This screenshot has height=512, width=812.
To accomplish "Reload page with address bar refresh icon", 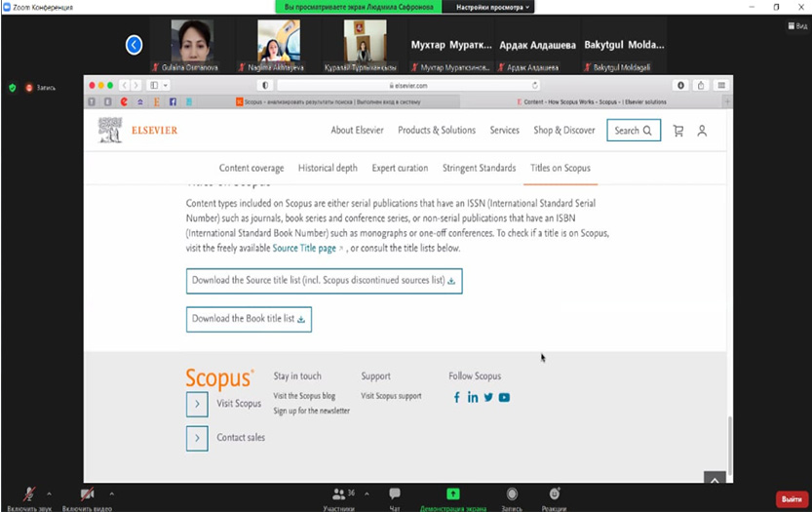I will [534, 85].
